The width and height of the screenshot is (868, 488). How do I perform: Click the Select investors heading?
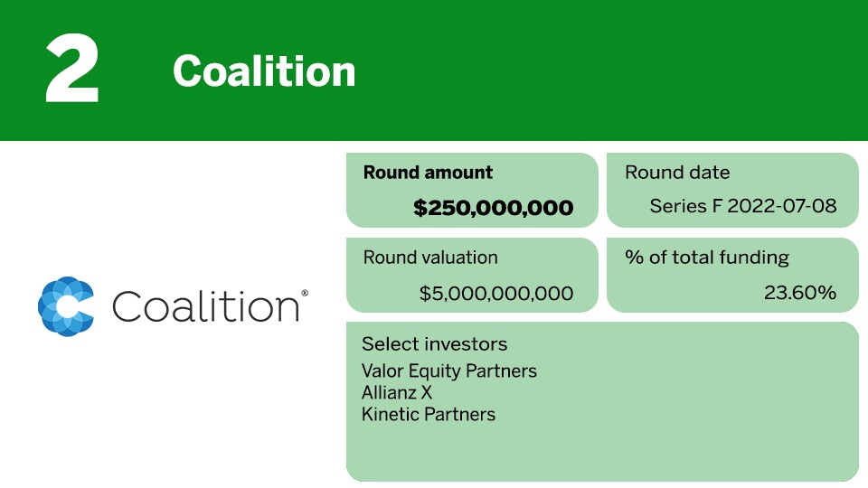pyautogui.click(x=434, y=344)
